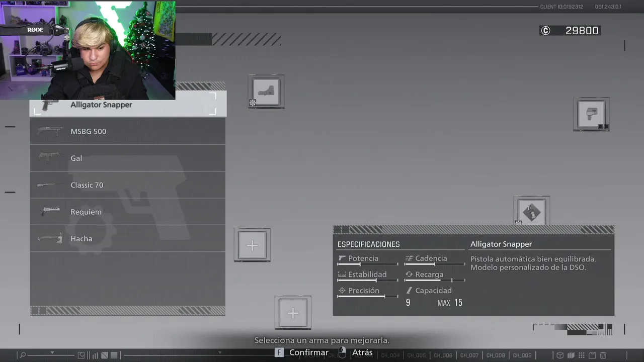Open the sight attachment upgrade slot
Viewport: 644px width, 362px height.
[266, 92]
